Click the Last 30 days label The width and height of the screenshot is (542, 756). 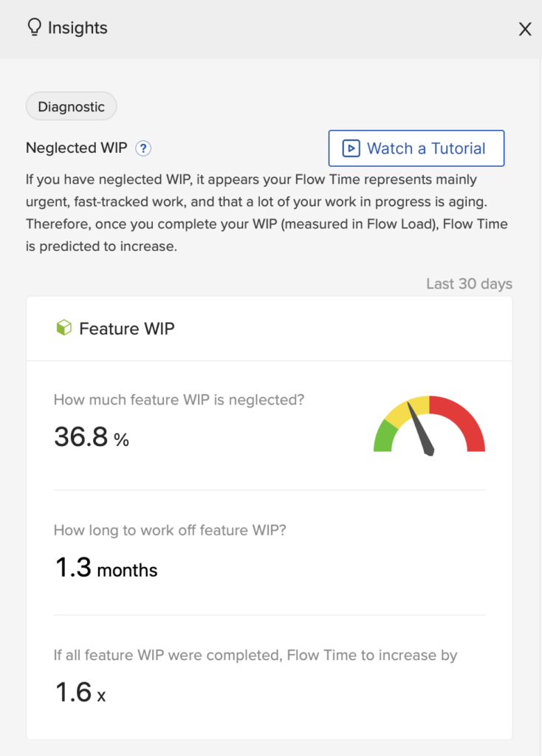(x=469, y=283)
